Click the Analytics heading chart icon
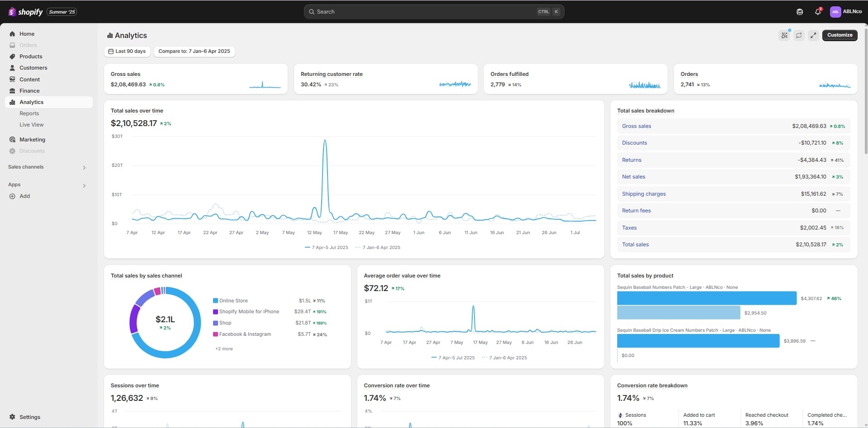The width and height of the screenshot is (868, 428). (x=110, y=35)
